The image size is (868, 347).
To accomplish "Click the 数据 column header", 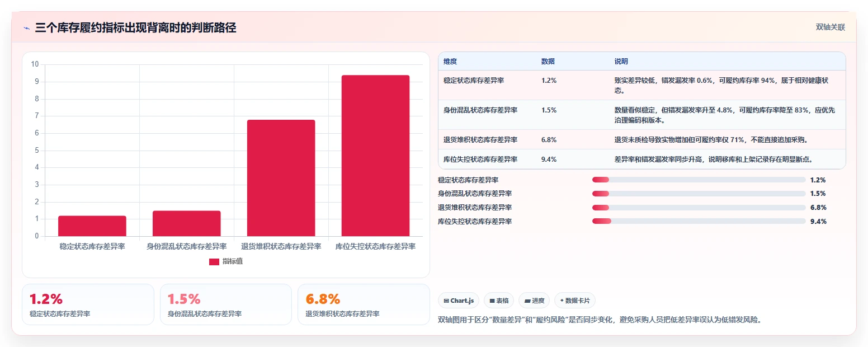I will (548, 61).
